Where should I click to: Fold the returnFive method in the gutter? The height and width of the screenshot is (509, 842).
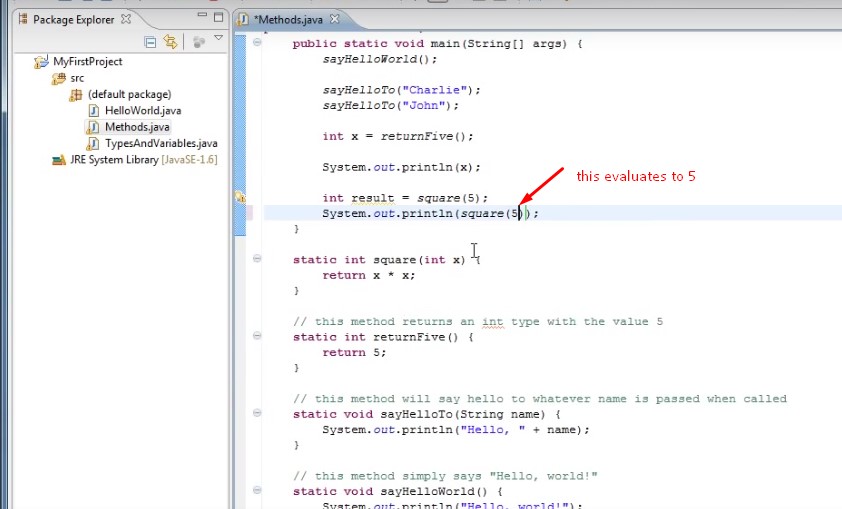click(258, 337)
